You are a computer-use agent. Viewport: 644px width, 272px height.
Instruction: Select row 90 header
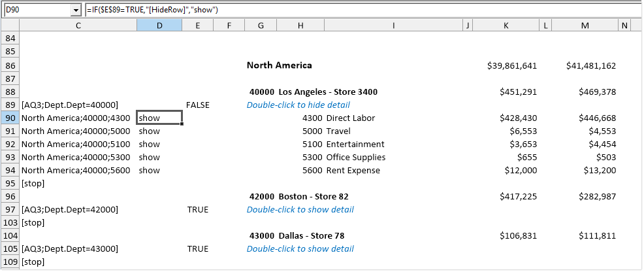pos(10,118)
